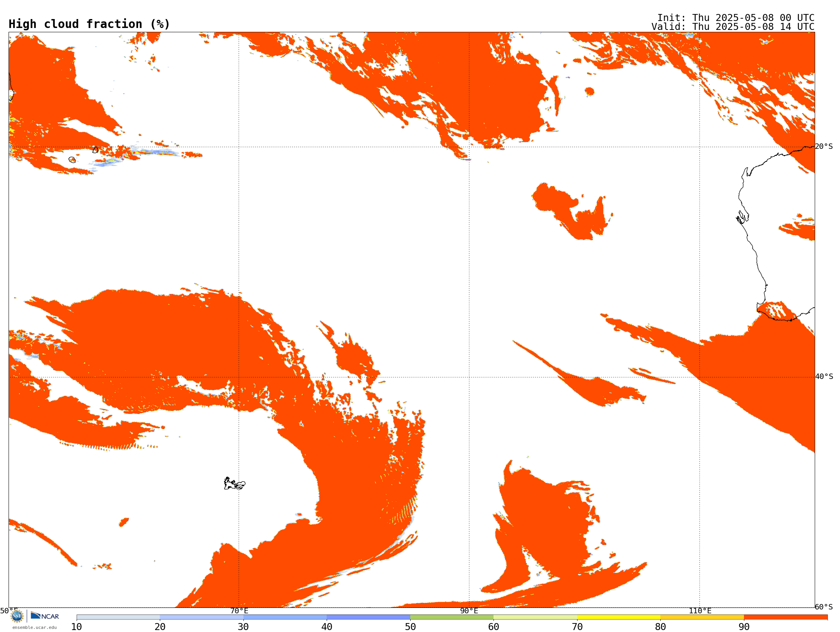Click the NSF logo icon
Viewport: 840px width, 632px height.
pos(17,616)
